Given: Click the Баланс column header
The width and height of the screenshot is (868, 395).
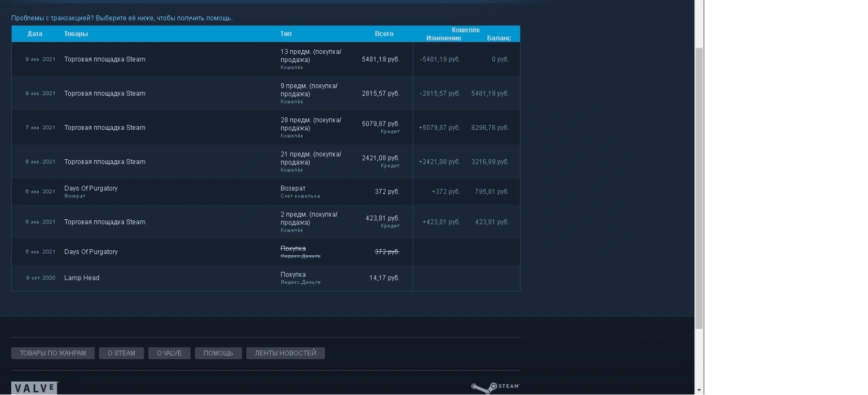Looking at the screenshot, I should (499, 38).
